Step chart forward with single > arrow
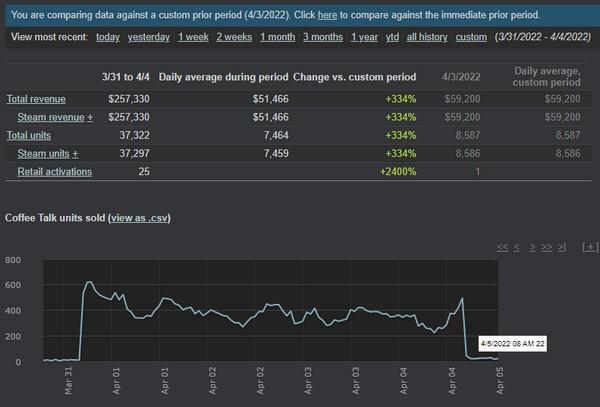This screenshot has height=407, width=600. [532, 247]
